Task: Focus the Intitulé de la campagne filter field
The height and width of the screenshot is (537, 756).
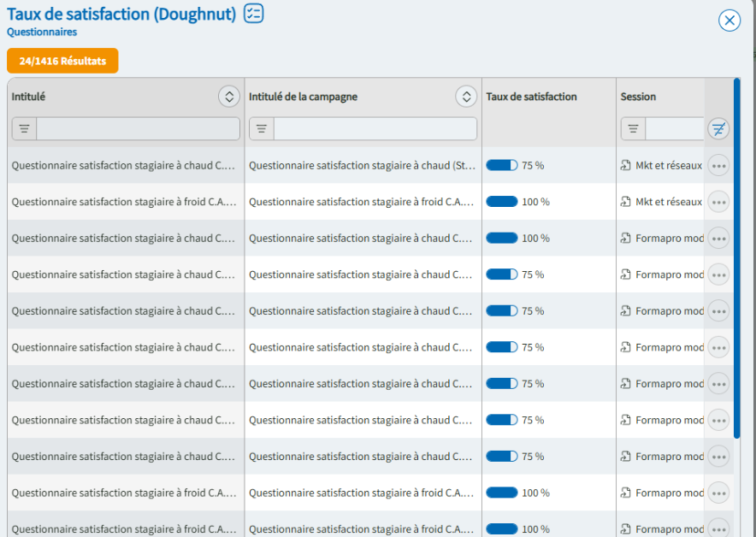Action: pyautogui.click(x=375, y=129)
